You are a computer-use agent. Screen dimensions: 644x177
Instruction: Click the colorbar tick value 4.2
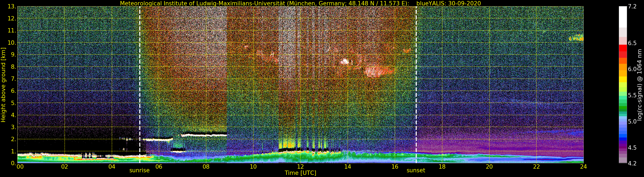(x=632, y=163)
